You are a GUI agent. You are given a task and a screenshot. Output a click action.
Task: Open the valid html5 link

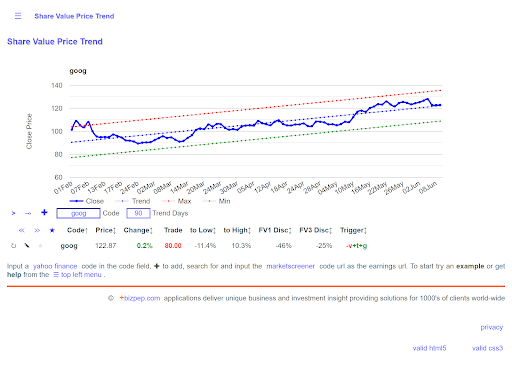click(x=429, y=348)
